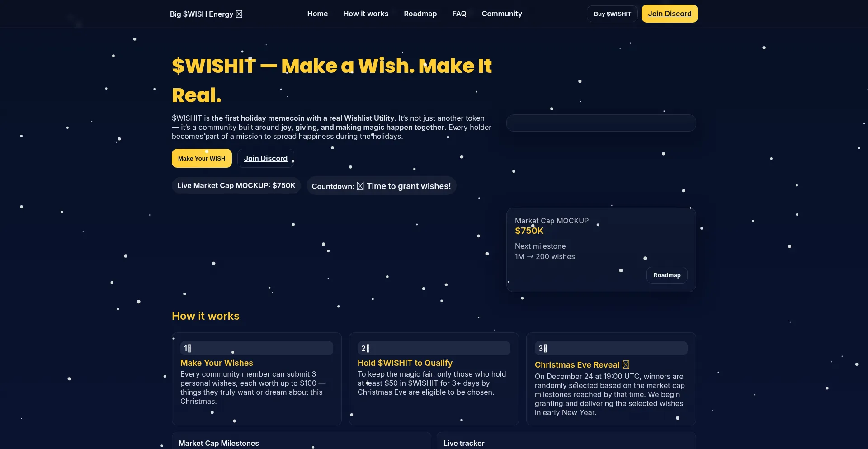This screenshot has width=868, height=449.
Task: Click the Next milestone label
Action: click(540, 246)
